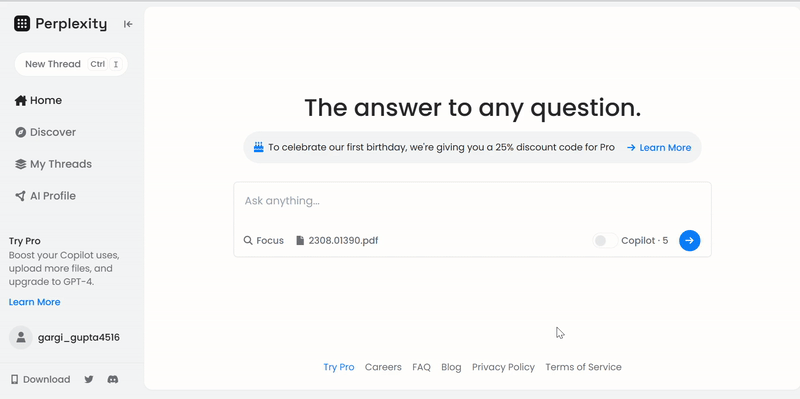Open the Focus selector
800x399 pixels.
(x=264, y=241)
